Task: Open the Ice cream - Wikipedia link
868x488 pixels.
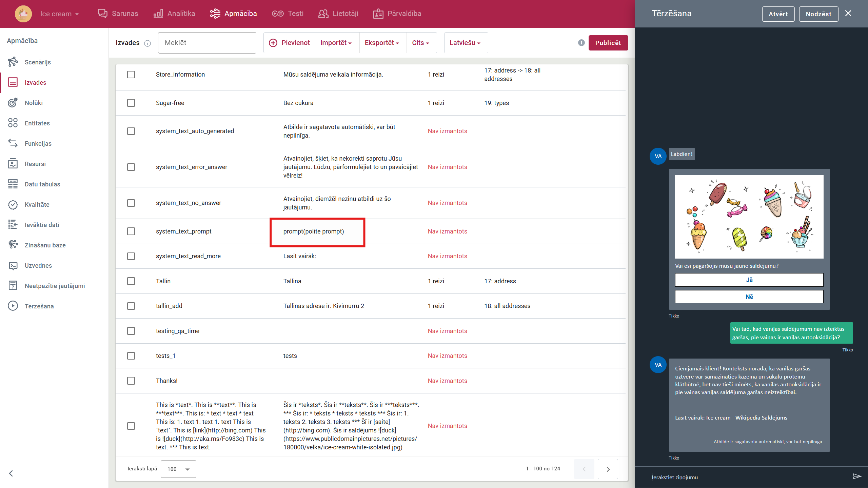Action: pyautogui.click(x=733, y=418)
